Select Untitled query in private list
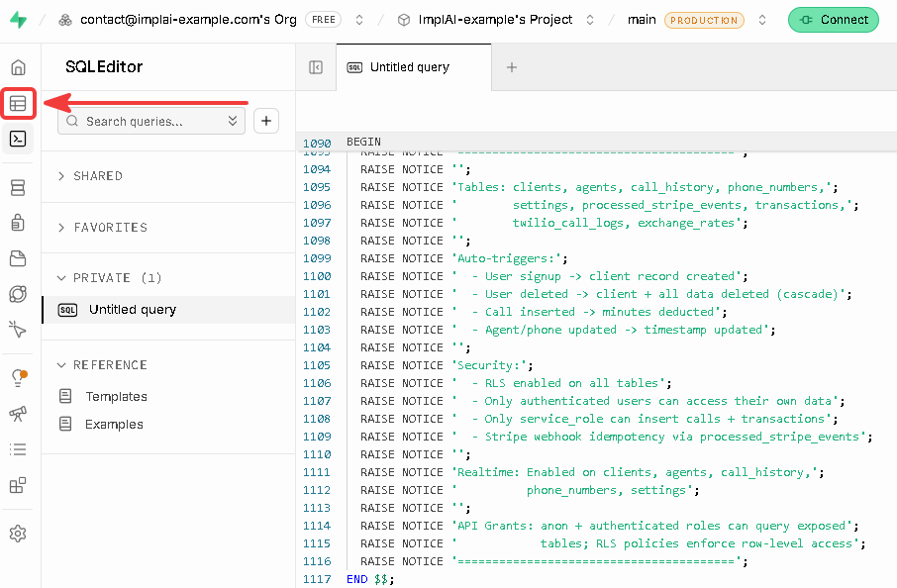Screen dimensions: 897x588 pos(168,310)
